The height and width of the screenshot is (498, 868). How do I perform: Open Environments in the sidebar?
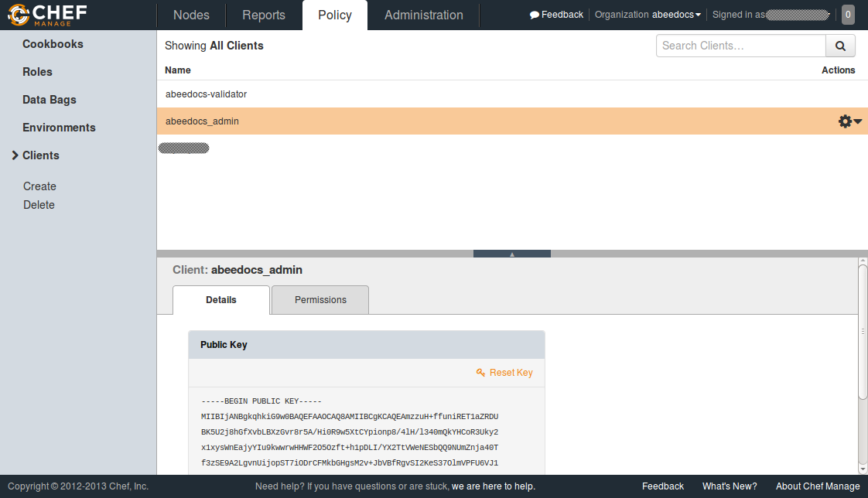click(x=60, y=128)
